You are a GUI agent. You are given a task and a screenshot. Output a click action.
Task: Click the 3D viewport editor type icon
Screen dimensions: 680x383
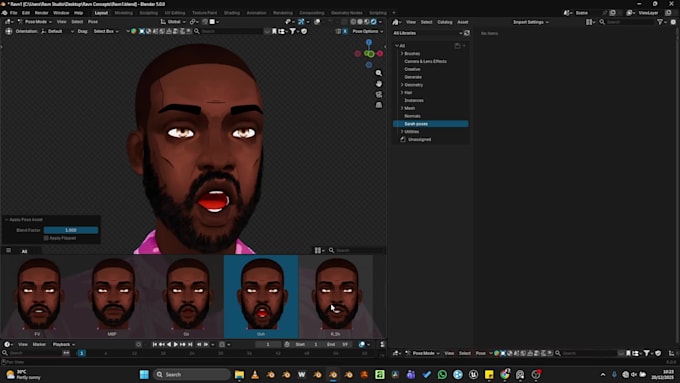pos(9,21)
